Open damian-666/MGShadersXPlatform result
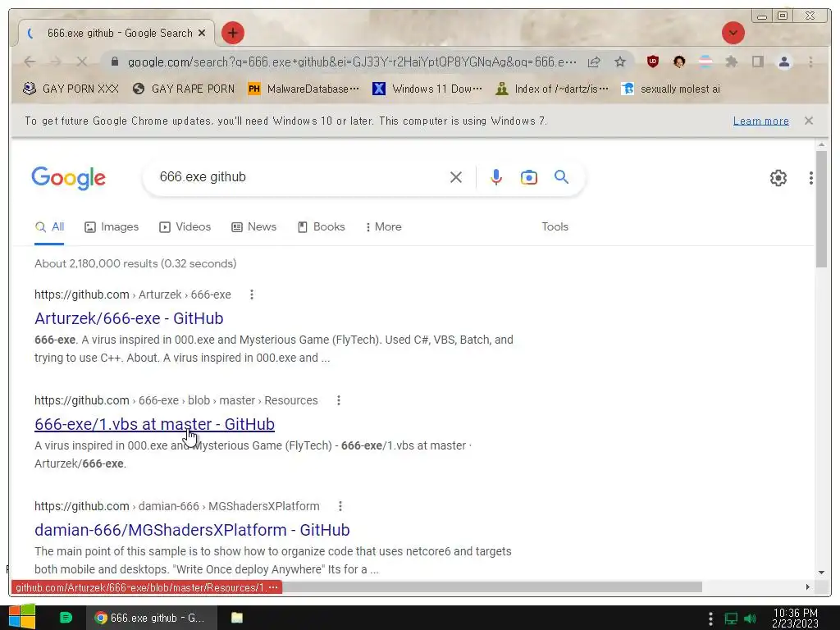The height and width of the screenshot is (630, 840). [x=192, y=530]
